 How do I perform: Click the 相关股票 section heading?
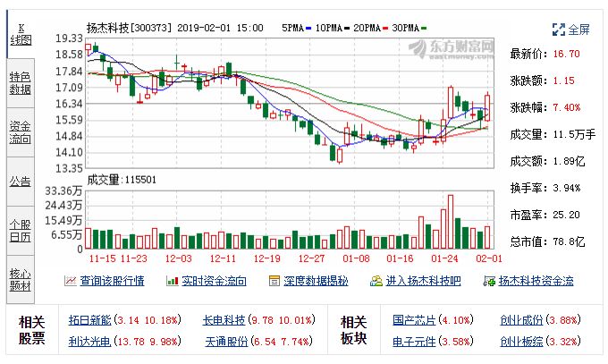coord(32,330)
